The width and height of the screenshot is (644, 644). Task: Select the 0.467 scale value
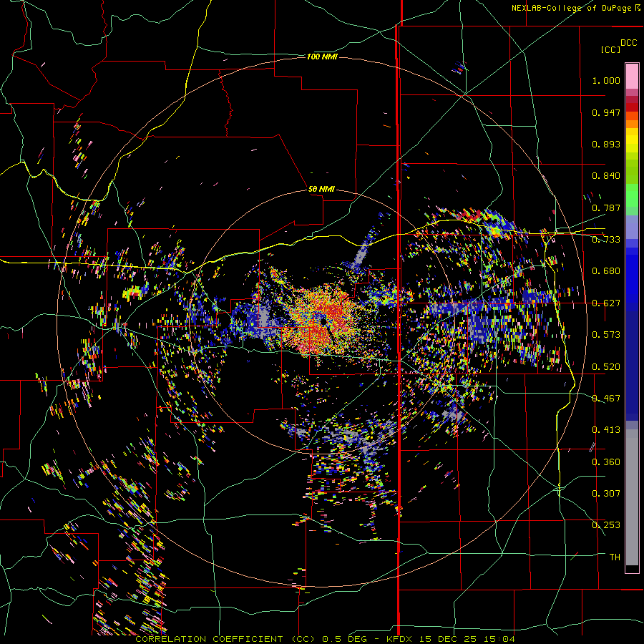click(x=606, y=399)
